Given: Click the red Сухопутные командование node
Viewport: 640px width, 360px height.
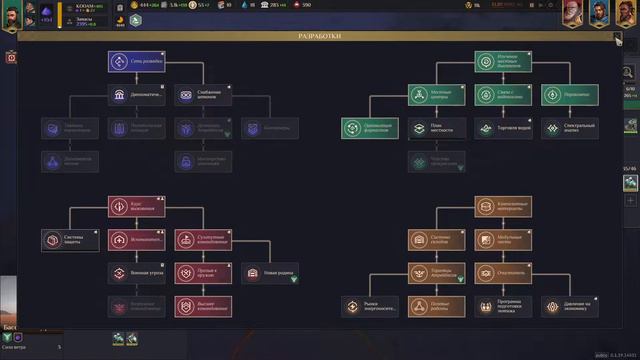Looking at the screenshot, I should 203,240.
